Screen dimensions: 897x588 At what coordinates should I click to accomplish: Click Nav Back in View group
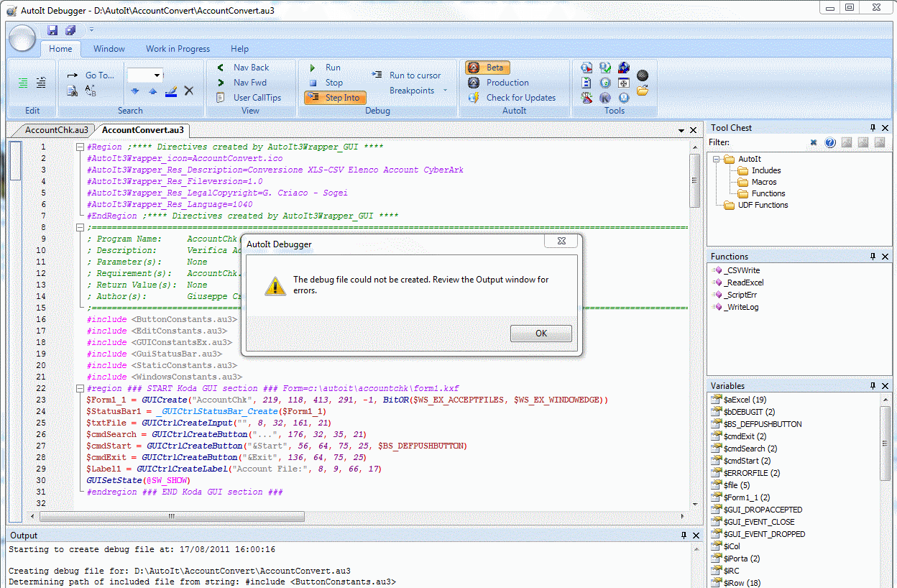(243, 68)
